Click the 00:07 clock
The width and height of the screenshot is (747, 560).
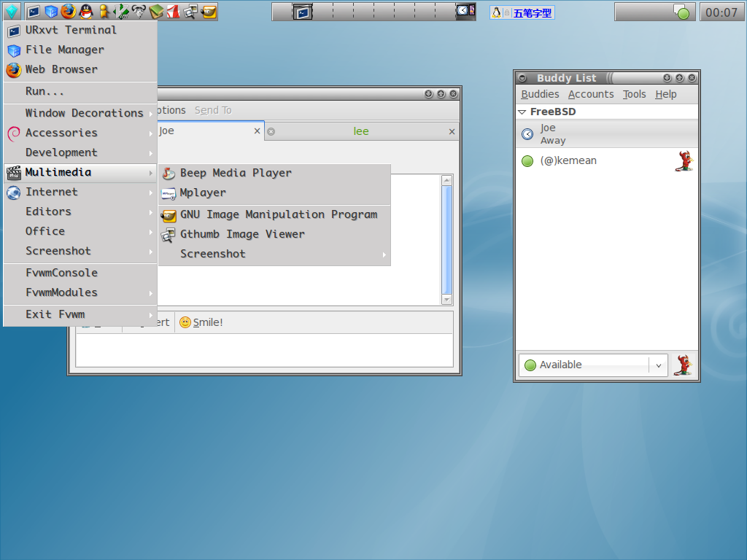721,12
